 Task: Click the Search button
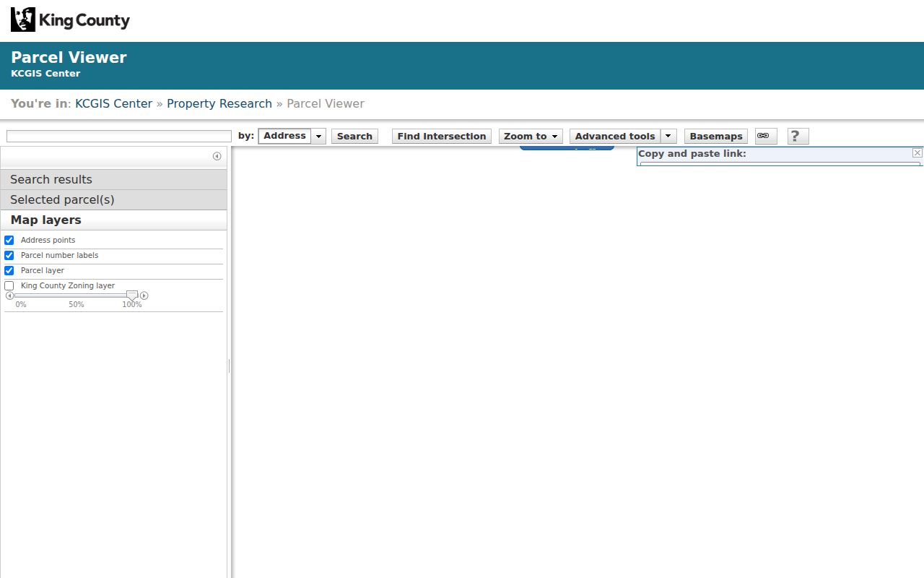(354, 136)
